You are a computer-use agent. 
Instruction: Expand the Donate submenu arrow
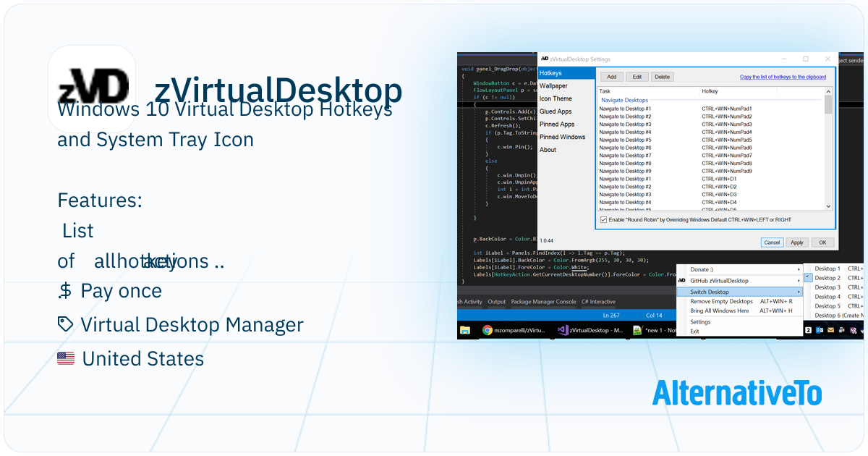[x=799, y=269]
